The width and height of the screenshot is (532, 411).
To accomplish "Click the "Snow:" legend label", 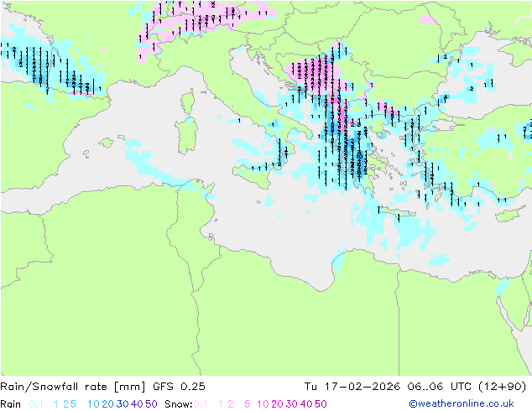I will pyautogui.click(x=179, y=404).
